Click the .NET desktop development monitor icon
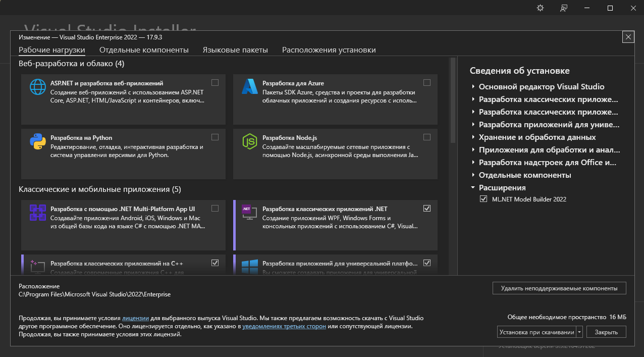644x357 pixels. 249,213
